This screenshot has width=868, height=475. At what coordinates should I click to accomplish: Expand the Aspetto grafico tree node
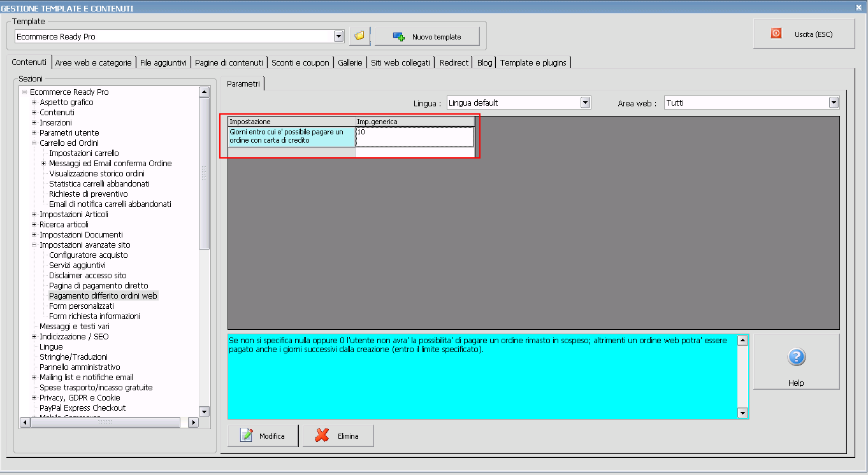click(34, 103)
